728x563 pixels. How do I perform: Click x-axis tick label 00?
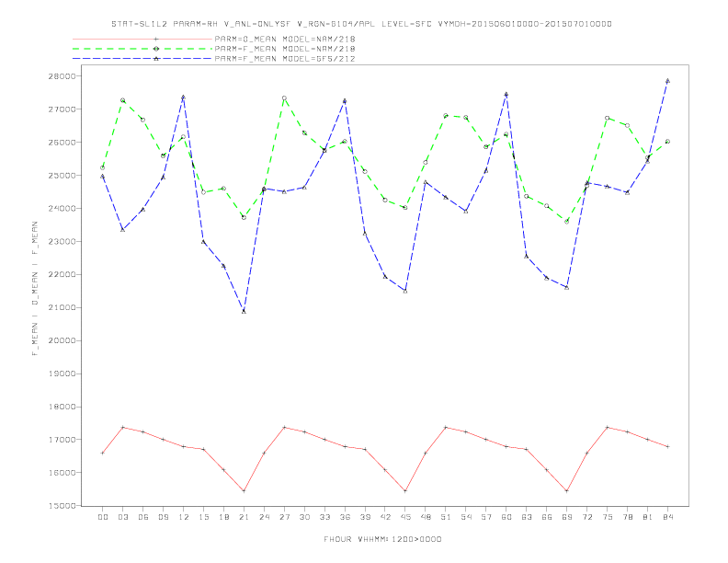point(103,517)
